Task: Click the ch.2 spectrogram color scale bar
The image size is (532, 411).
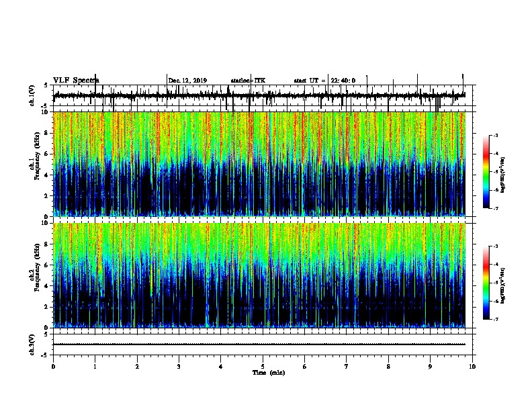Action: coord(486,283)
